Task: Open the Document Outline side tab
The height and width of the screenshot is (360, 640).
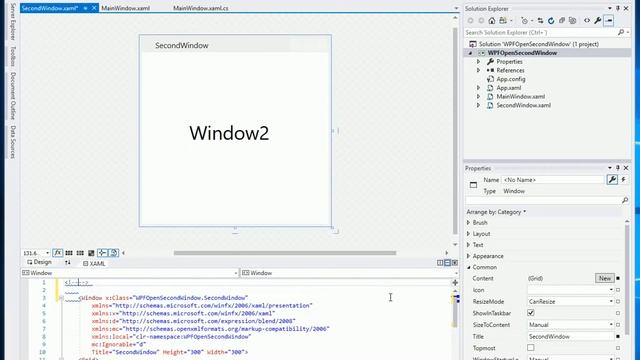Action: coord(13,96)
